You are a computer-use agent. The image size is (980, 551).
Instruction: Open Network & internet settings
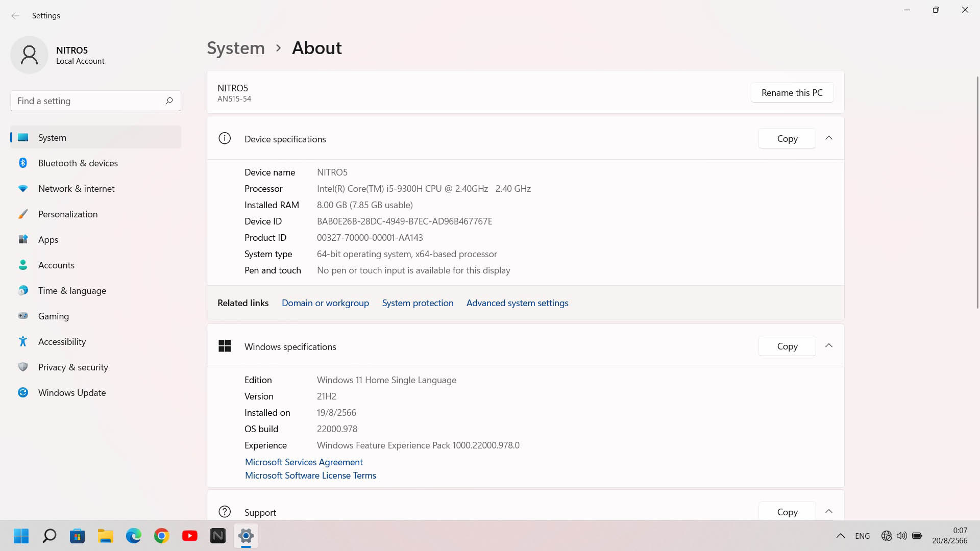click(x=95, y=188)
